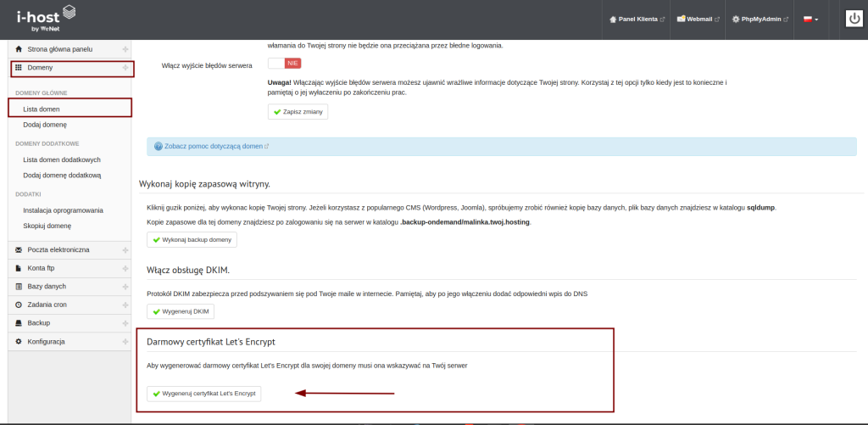The height and width of the screenshot is (425, 868).
Task: Click the Konta ftp sidebar icon
Action: pyautogui.click(x=19, y=268)
